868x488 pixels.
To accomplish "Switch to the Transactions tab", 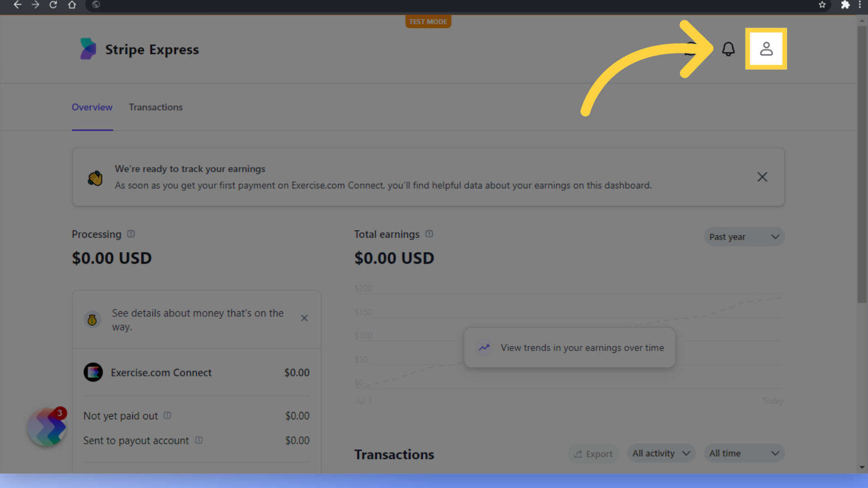I will pyautogui.click(x=156, y=107).
